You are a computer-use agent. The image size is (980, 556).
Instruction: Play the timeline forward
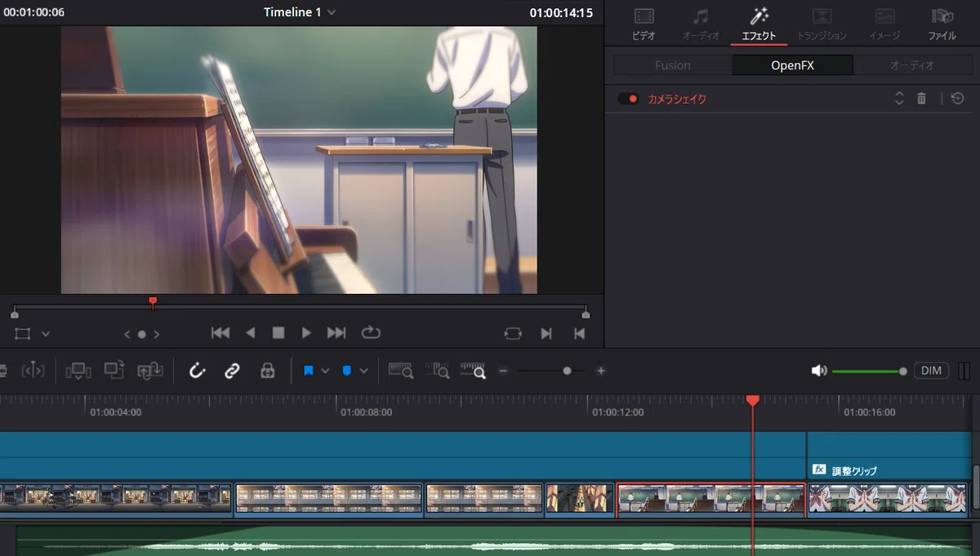click(x=306, y=333)
